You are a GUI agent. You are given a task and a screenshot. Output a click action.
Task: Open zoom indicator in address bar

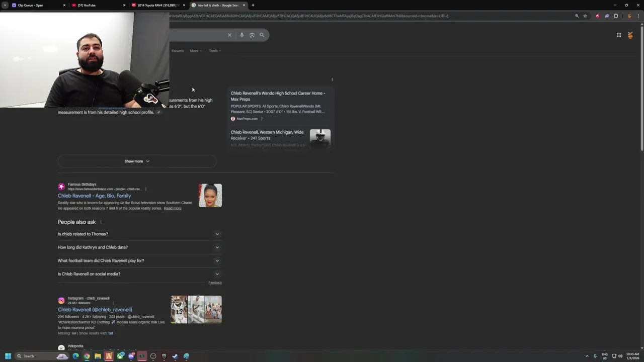tap(577, 16)
